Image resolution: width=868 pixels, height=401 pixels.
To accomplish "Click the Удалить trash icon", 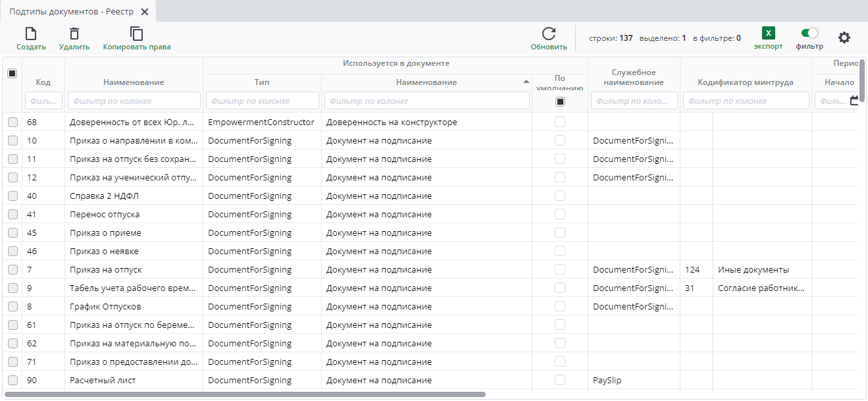I will click(x=74, y=34).
